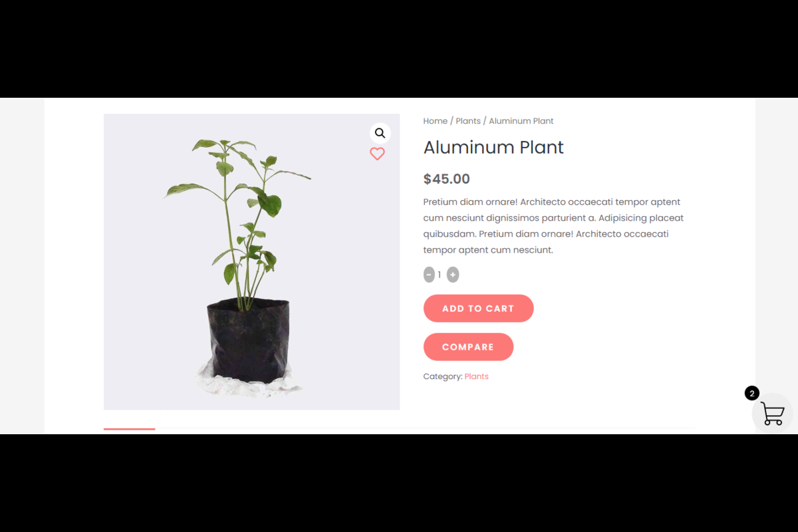Screen dimensions: 798x532
Task: Open Plants in the breadcrumb trail
Action: [468, 121]
